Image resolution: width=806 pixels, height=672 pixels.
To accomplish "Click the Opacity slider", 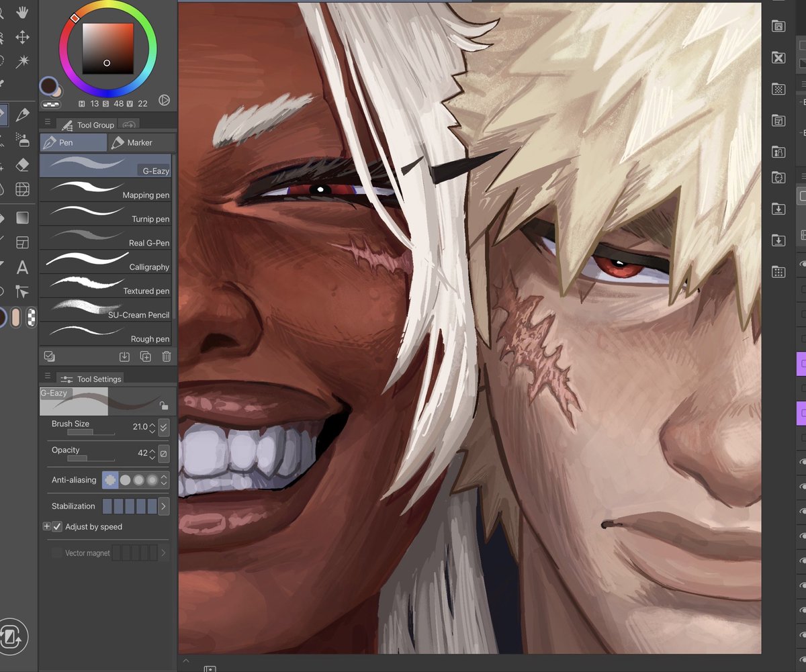I will tap(91, 459).
